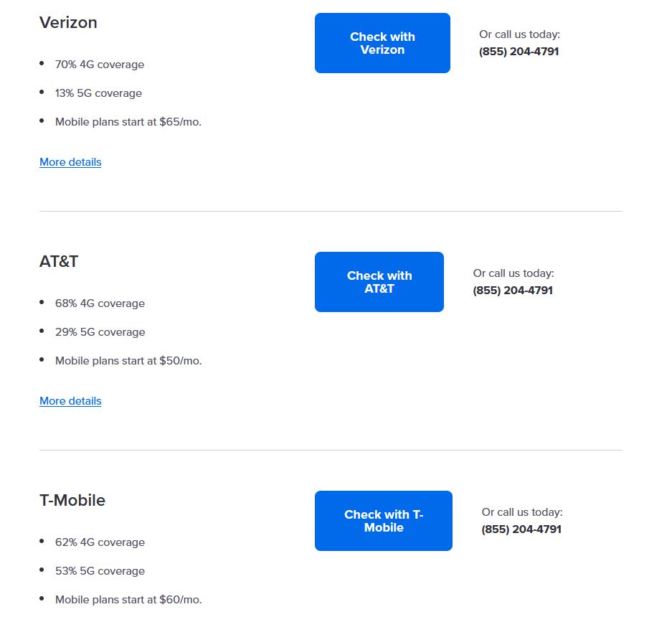Click the phone number beside the T-Mobile button

(x=521, y=529)
